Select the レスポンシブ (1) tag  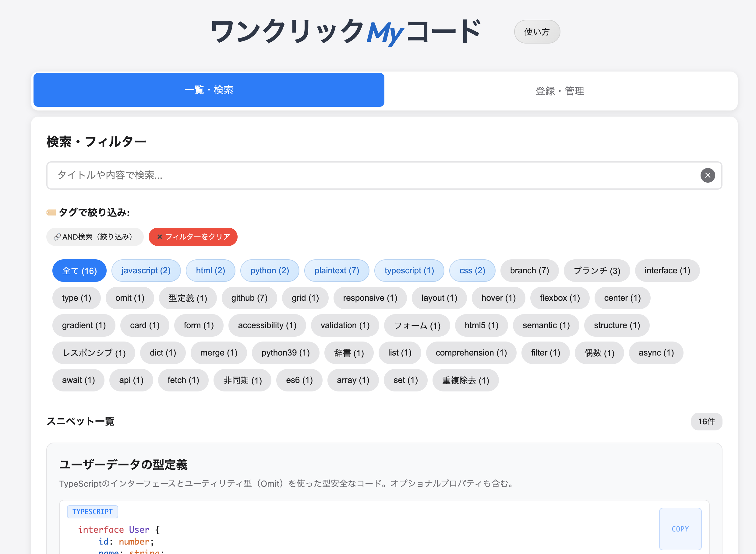click(94, 353)
